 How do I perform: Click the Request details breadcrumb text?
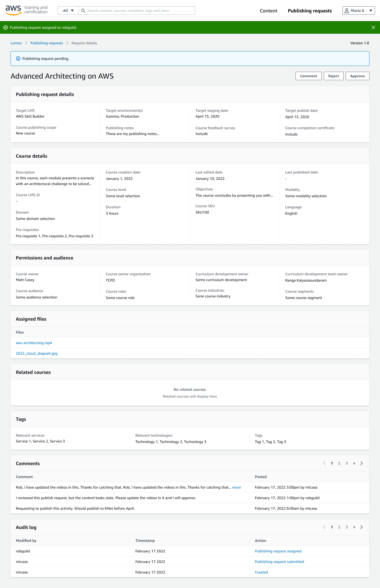84,43
